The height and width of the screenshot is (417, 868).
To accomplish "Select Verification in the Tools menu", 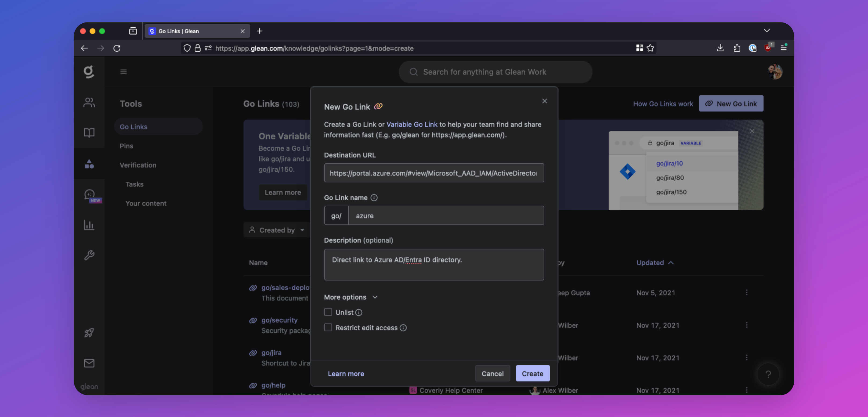I will click(138, 165).
